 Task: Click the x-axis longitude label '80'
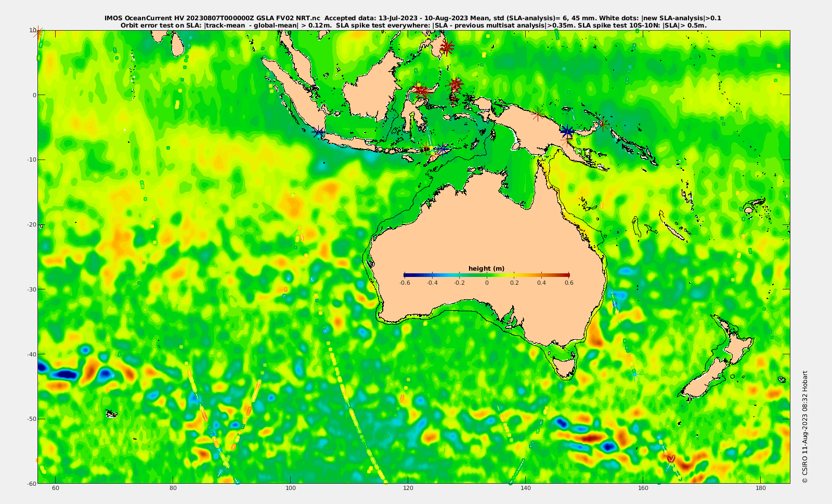(173, 488)
